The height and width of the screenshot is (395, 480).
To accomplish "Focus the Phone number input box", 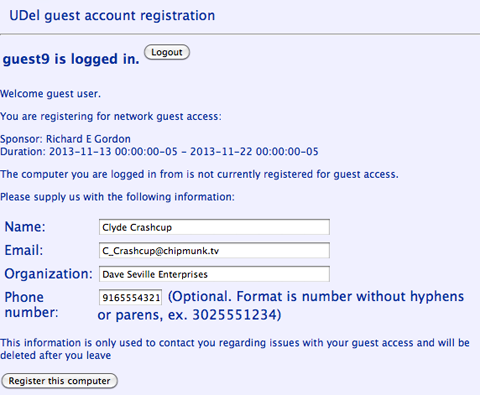I will coord(131,297).
